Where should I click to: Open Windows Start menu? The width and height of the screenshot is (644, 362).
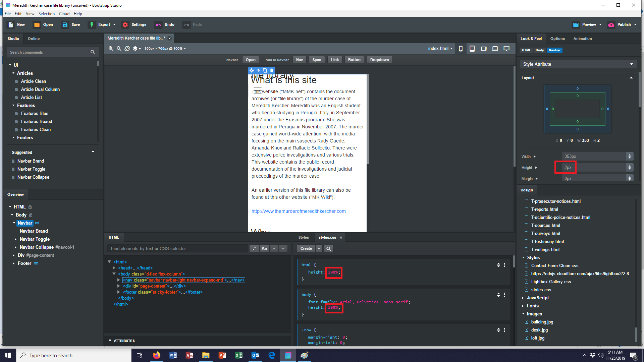click(8, 355)
